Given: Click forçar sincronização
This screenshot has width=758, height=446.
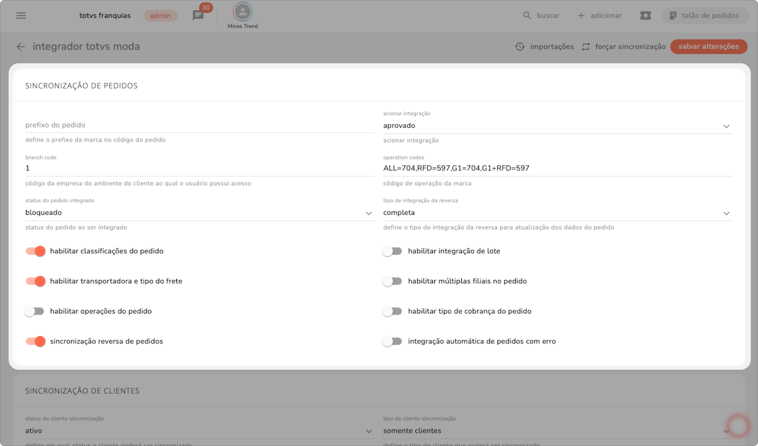Looking at the screenshot, I should tap(623, 47).
